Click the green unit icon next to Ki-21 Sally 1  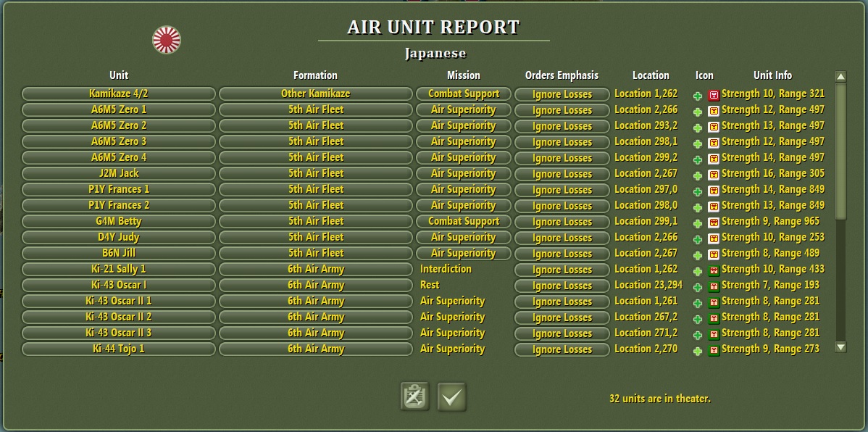pos(714,269)
